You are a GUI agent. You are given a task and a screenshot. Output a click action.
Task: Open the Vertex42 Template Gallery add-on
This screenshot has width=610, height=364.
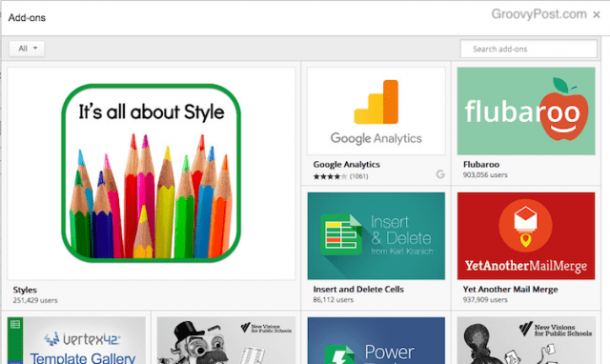click(x=76, y=340)
